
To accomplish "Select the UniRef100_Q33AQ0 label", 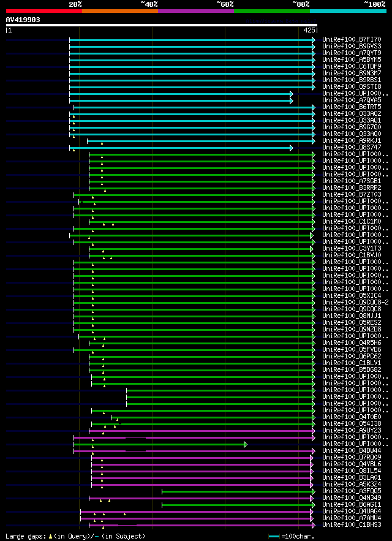I will [352, 134].
